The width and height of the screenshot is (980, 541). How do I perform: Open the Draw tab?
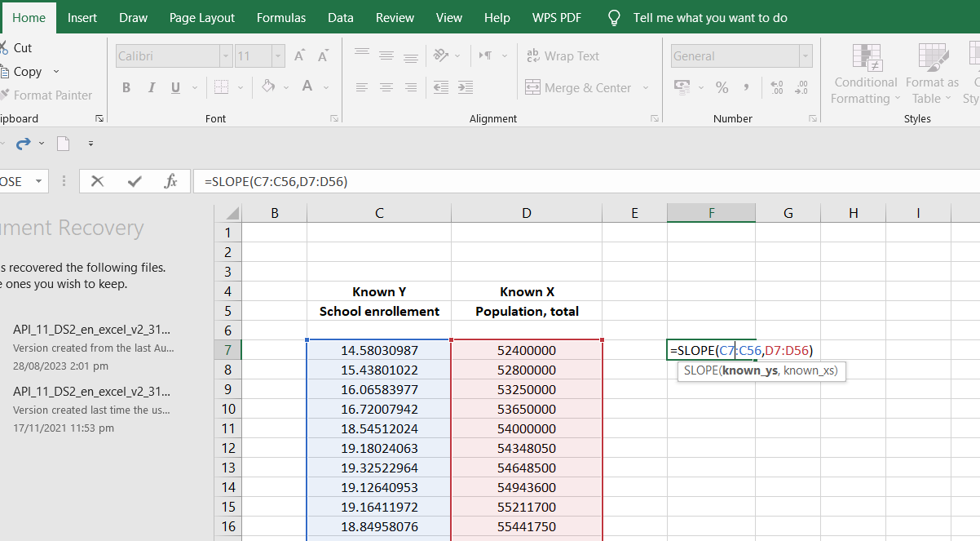[x=133, y=17]
